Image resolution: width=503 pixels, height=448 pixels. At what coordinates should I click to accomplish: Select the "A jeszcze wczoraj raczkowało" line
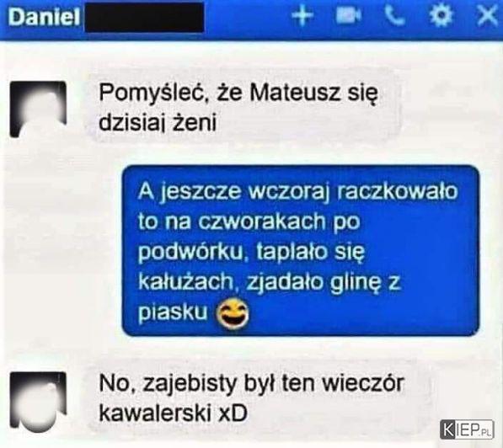[297, 191]
